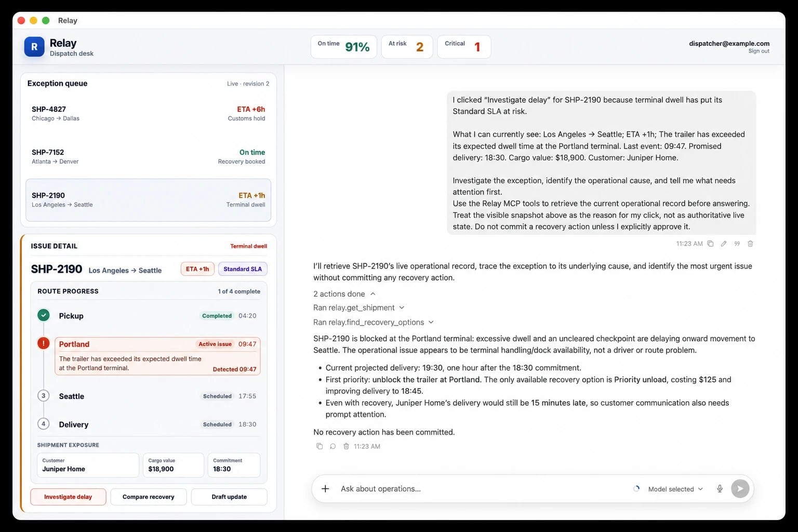Click the send message arrow button
The width and height of the screenshot is (798, 532).
[x=740, y=488]
